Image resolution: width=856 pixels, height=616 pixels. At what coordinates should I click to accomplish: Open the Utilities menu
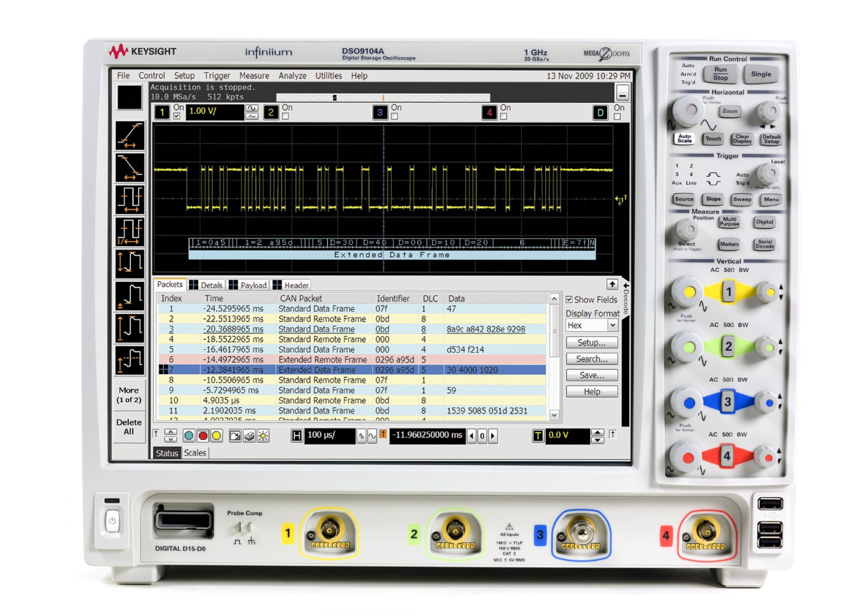click(329, 76)
